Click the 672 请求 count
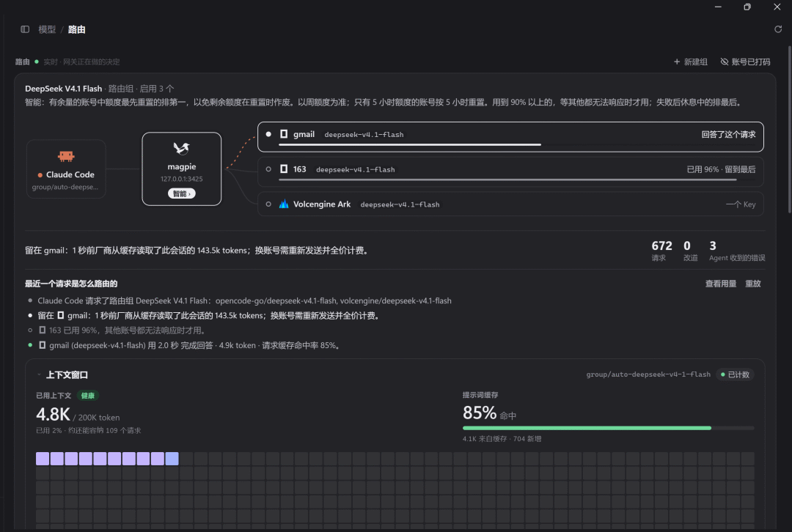Image resolution: width=792 pixels, height=532 pixels. point(661,251)
